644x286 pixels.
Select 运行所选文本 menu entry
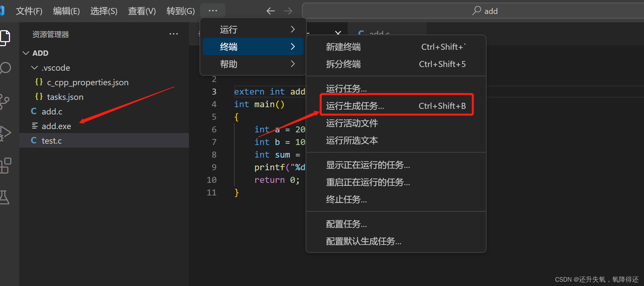396,140
